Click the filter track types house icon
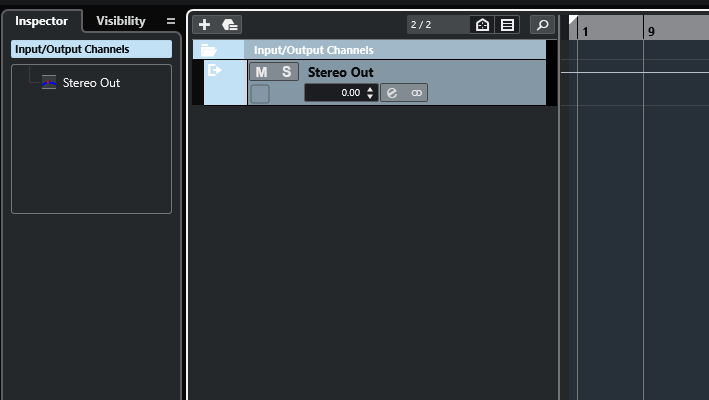This screenshot has height=400, width=709. tap(482, 24)
